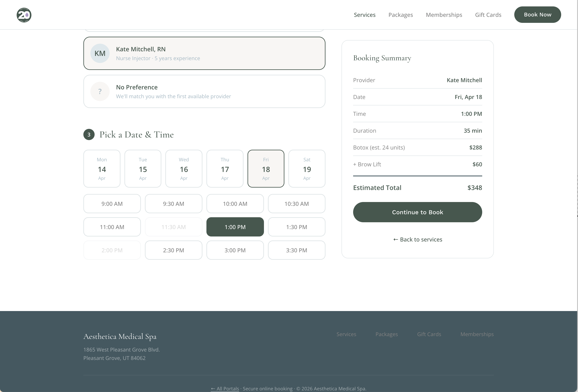Choose the 9:30 AM time slot

(174, 204)
